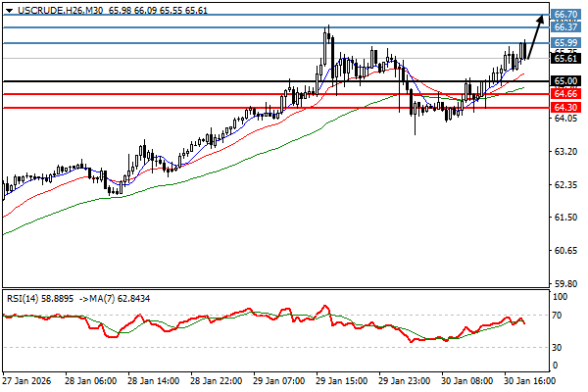Select the 66.37 blue price tag

tap(565, 27)
